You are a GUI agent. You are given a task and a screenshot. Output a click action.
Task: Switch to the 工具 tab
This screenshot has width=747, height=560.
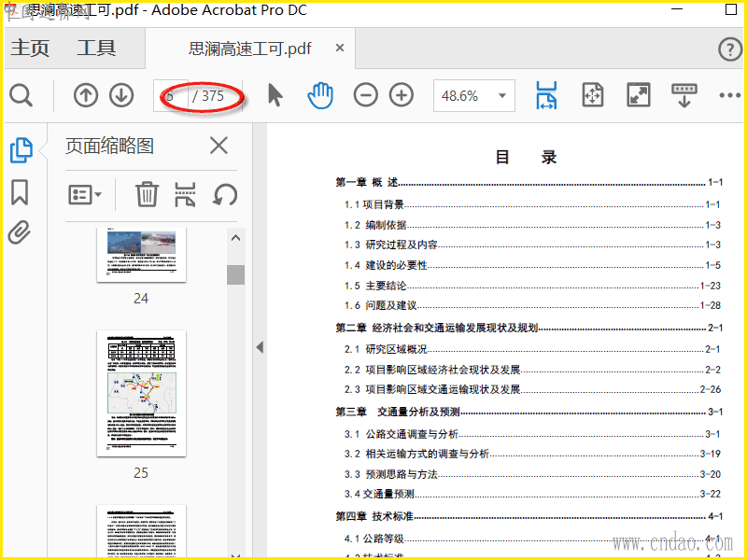point(96,48)
